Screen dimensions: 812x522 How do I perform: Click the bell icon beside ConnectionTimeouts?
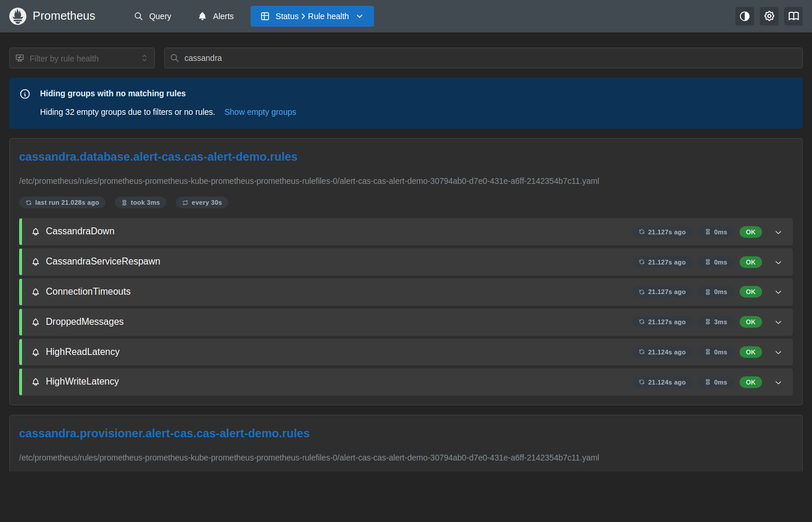[x=35, y=292]
